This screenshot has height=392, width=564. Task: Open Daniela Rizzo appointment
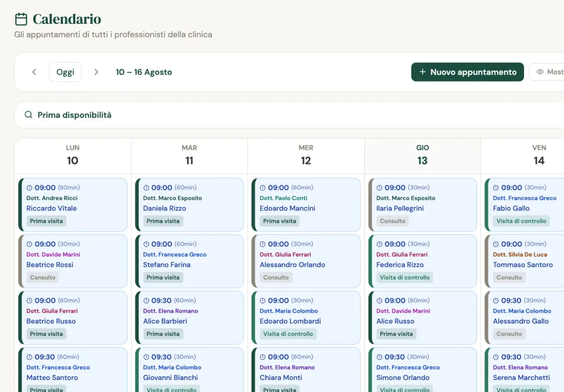(189, 204)
